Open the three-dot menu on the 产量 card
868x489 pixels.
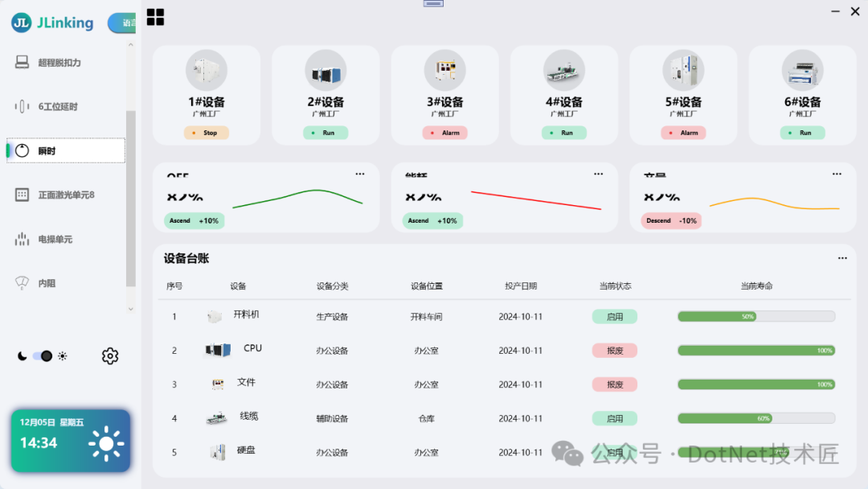tap(836, 172)
